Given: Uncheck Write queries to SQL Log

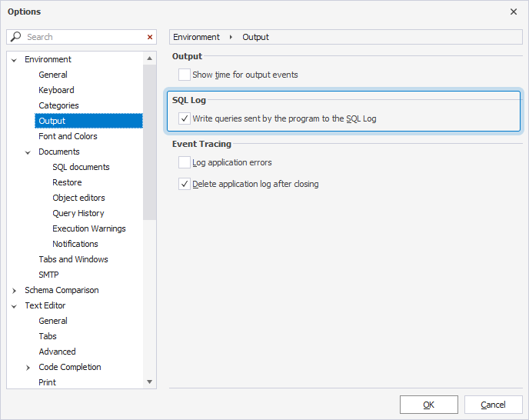Looking at the screenshot, I should tap(185, 119).
